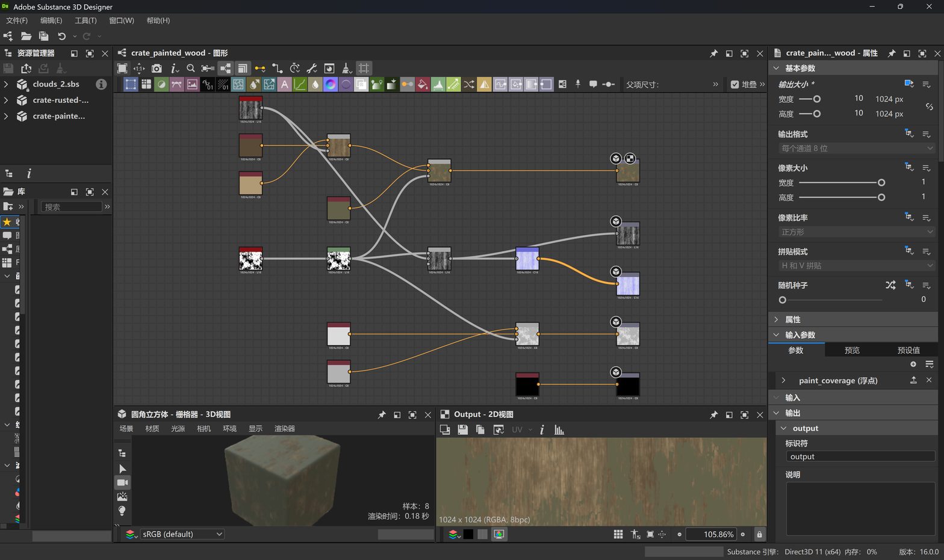Open the wrench tools icon in graph toolbar

coord(312,69)
